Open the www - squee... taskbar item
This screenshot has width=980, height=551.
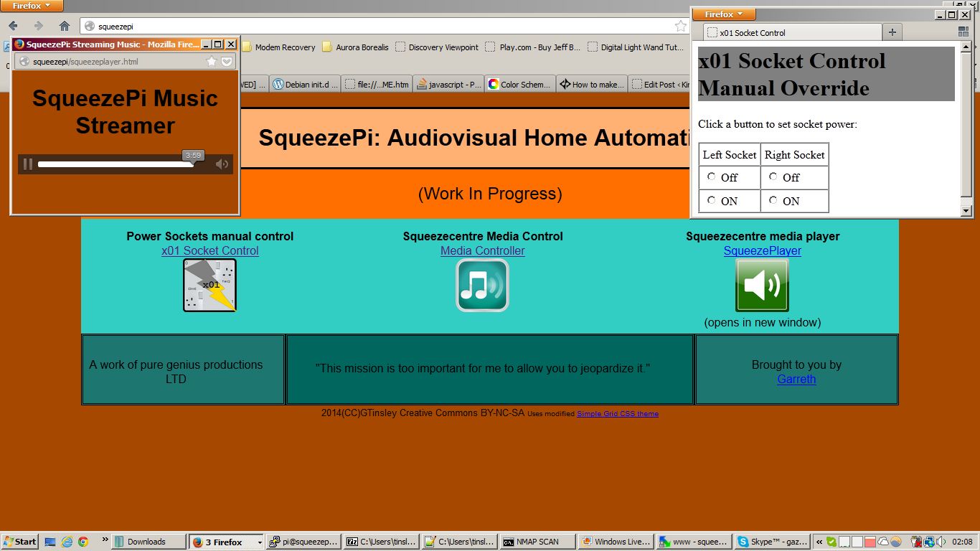tap(693, 542)
